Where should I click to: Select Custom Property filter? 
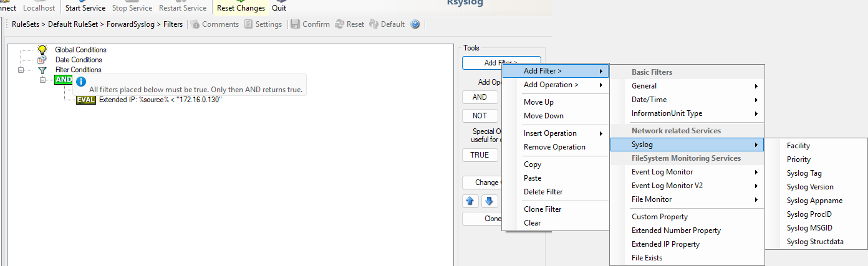pyautogui.click(x=687, y=217)
